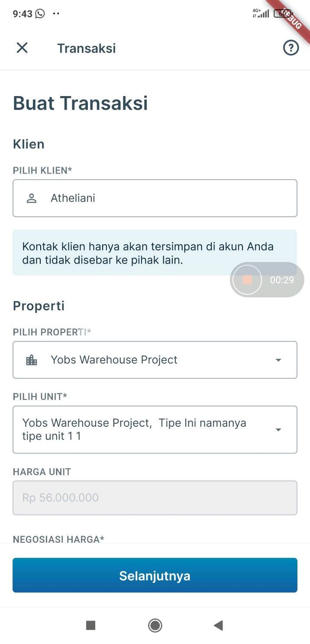
Task: Click the person icon in client field
Action: (32, 198)
